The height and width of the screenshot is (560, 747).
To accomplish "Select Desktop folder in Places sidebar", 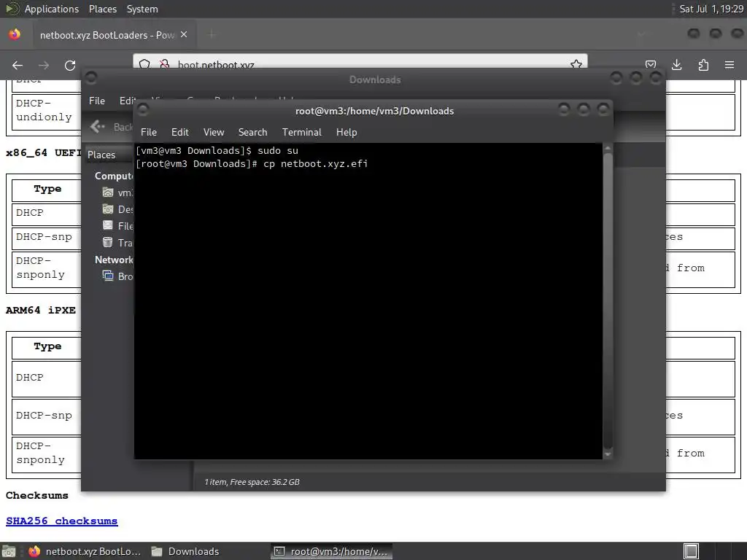I will (118, 209).
